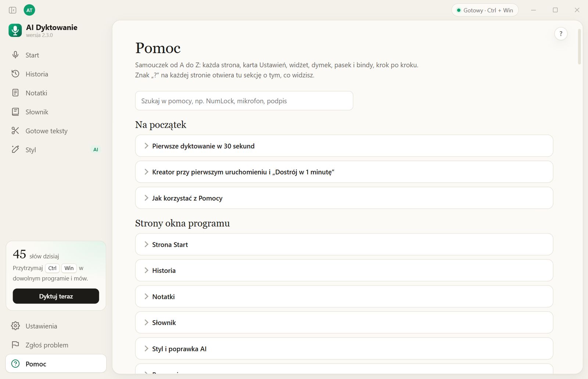
Task: Click the question circle icon beside Pomoc
Action: coord(15,364)
